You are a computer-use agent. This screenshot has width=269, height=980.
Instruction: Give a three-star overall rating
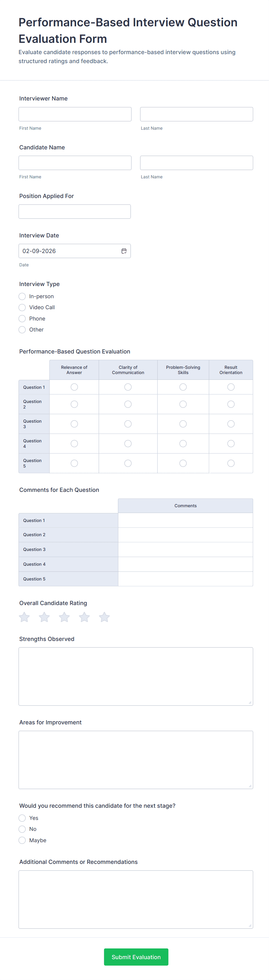[x=64, y=617]
